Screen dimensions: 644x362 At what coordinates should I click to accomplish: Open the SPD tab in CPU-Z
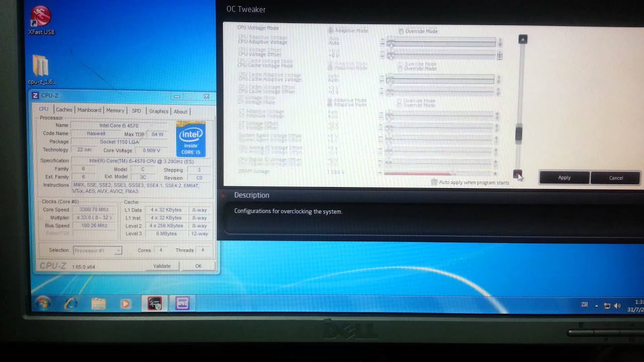click(x=136, y=111)
